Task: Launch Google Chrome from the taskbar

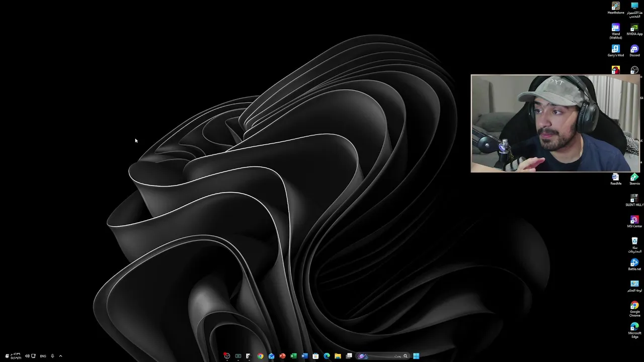Action: (x=260, y=356)
